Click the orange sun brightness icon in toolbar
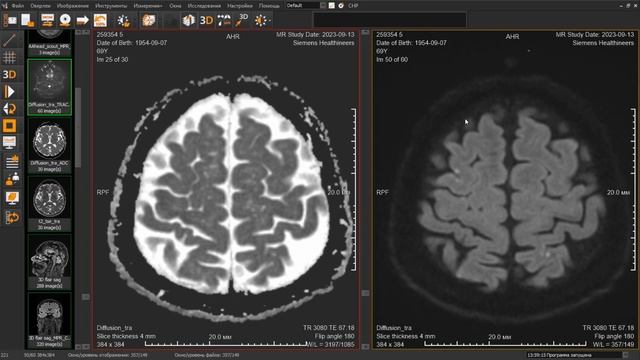The height and width of the screenshot is (360, 640). (262, 20)
